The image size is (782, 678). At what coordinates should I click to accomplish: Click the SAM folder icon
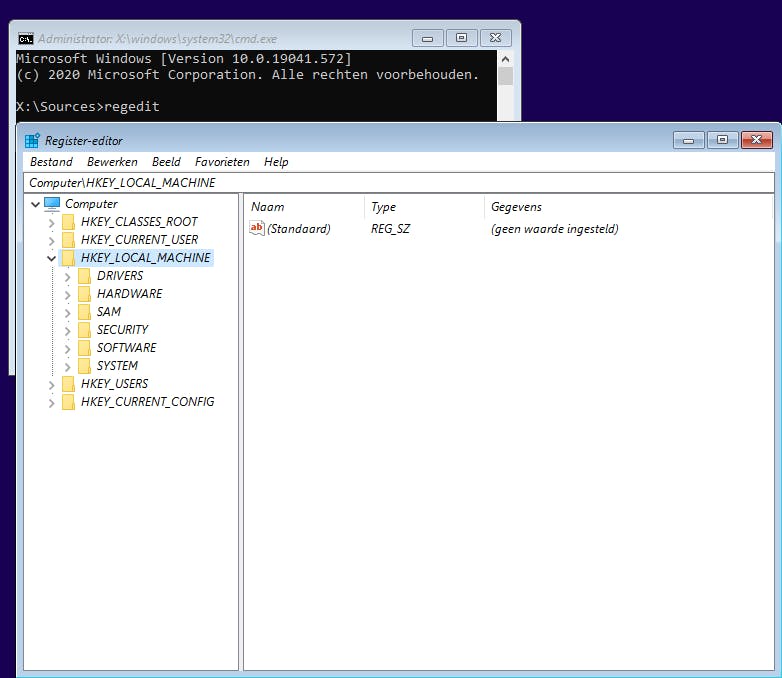pos(84,312)
